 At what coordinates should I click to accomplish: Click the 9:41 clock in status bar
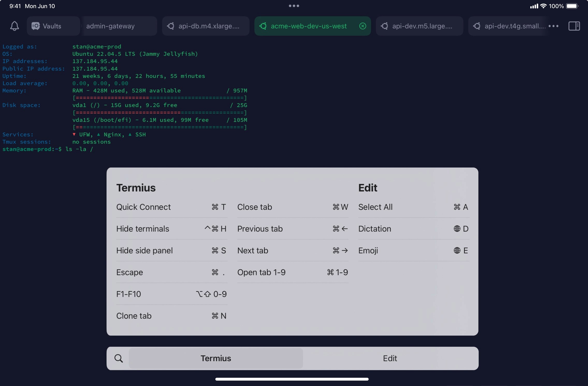click(15, 6)
